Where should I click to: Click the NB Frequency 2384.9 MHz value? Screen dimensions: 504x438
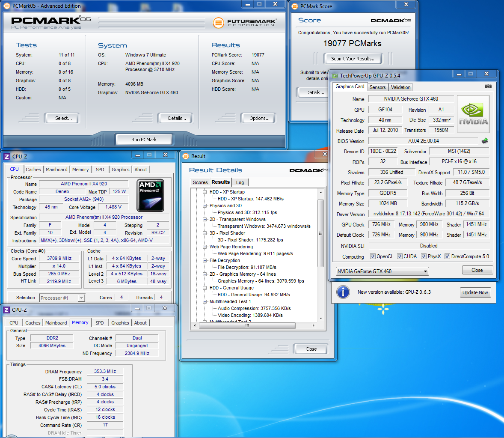point(137,353)
